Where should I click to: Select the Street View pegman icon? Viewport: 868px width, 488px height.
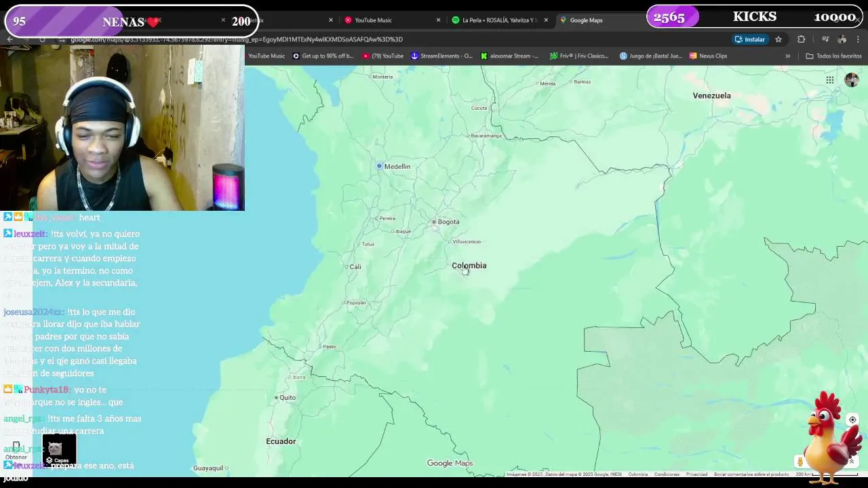[800, 462]
